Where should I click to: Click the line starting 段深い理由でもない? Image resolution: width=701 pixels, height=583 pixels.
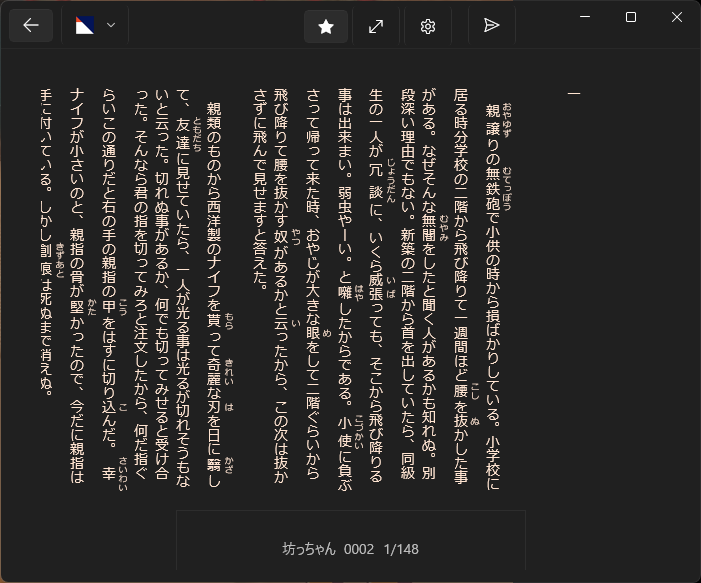tap(408, 284)
